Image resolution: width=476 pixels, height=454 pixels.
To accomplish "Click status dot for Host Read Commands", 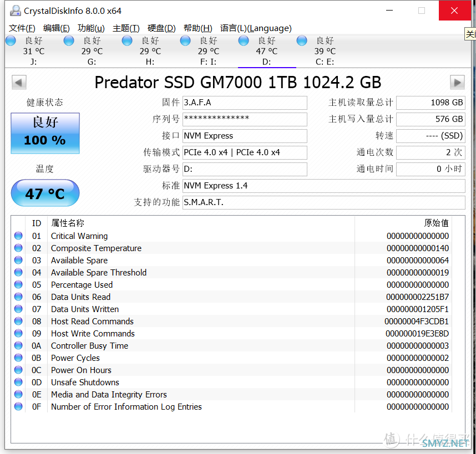I will click(x=18, y=321).
